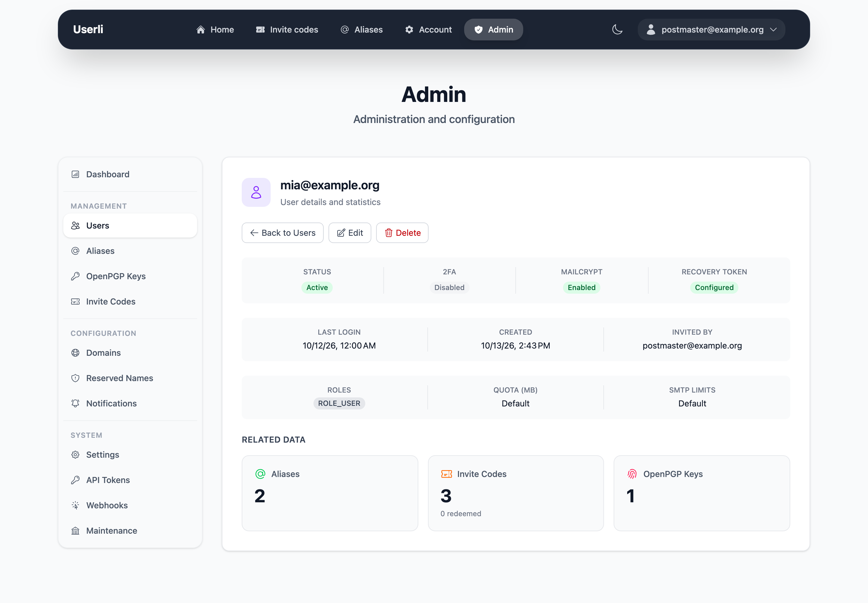Open OpenPGP Keys via its key icon
Image resolution: width=868 pixels, height=603 pixels.
[76, 276]
